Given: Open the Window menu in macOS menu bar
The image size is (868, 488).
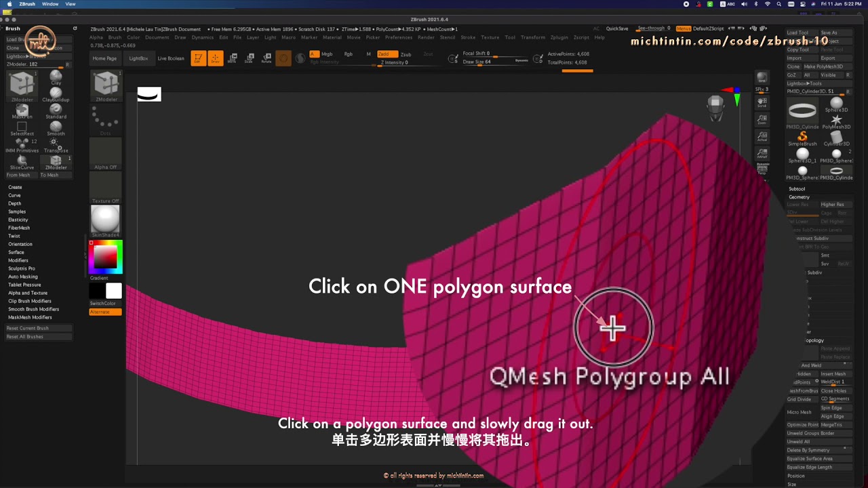Looking at the screenshot, I should 50,4.
